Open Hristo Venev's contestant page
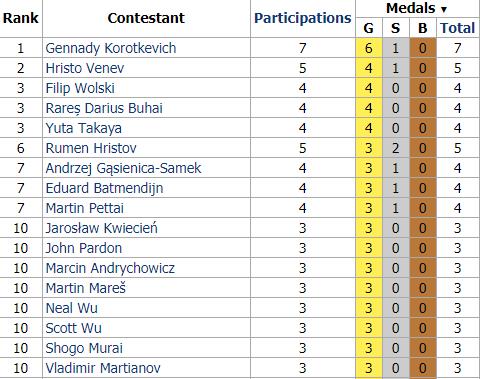Viewport: 480px width, 379px height. point(85,68)
